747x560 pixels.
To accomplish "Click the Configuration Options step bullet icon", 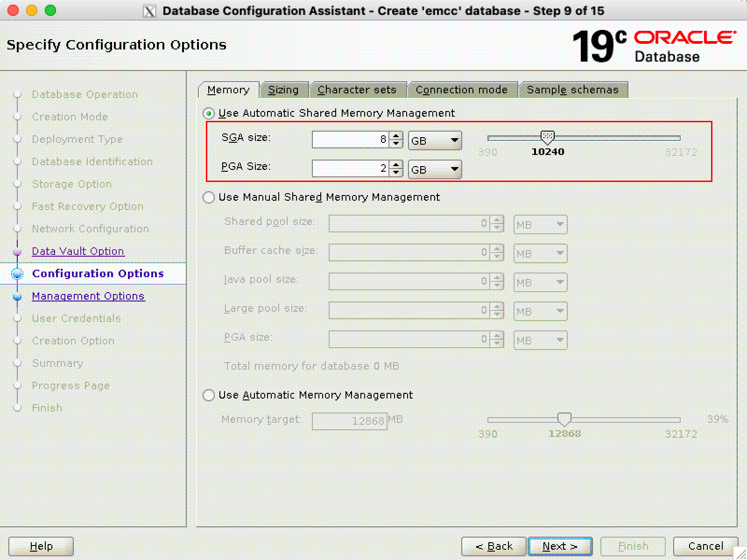I will click(x=17, y=274).
